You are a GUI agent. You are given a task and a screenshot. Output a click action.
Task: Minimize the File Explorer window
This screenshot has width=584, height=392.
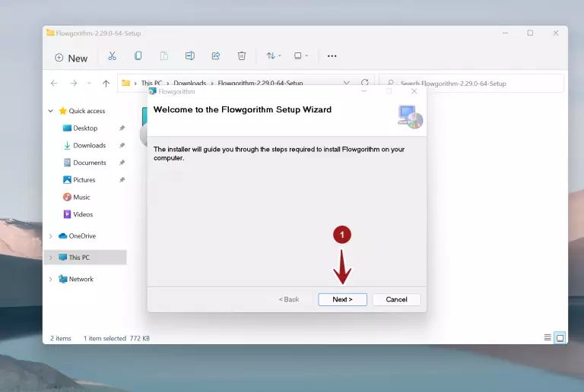tap(505, 33)
